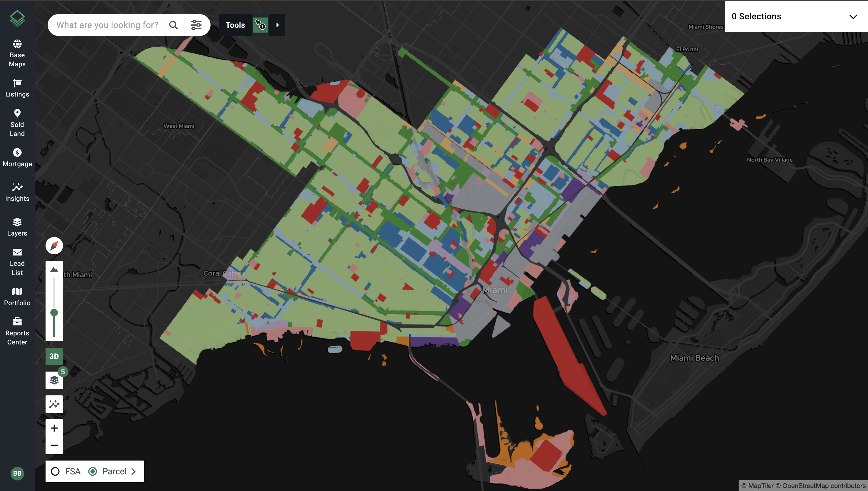Image resolution: width=868 pixels, height=491 pixels.
Task: Open the trends sparkle icon above zoom controls
Action: click(x=54, y=404)
